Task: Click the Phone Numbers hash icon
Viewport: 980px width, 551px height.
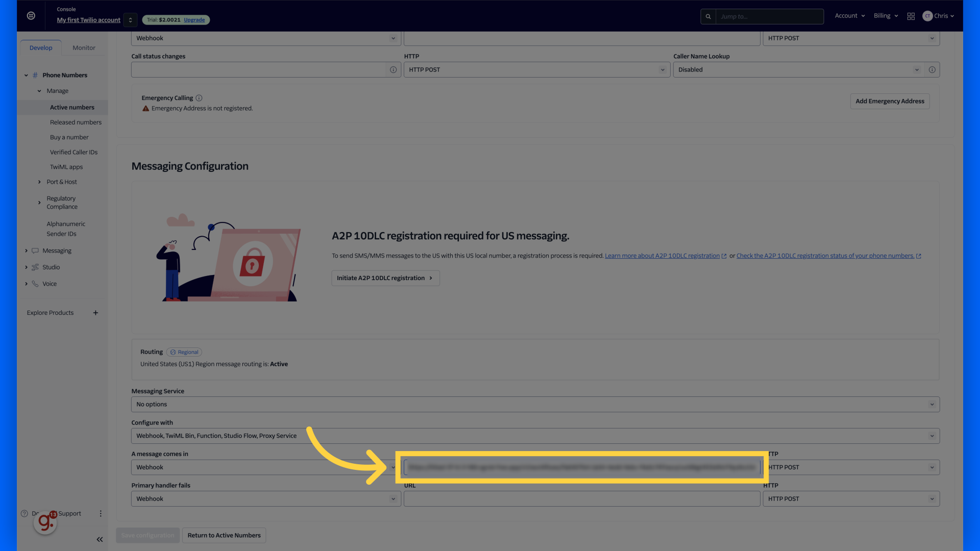Action: (x=35, y=76)
